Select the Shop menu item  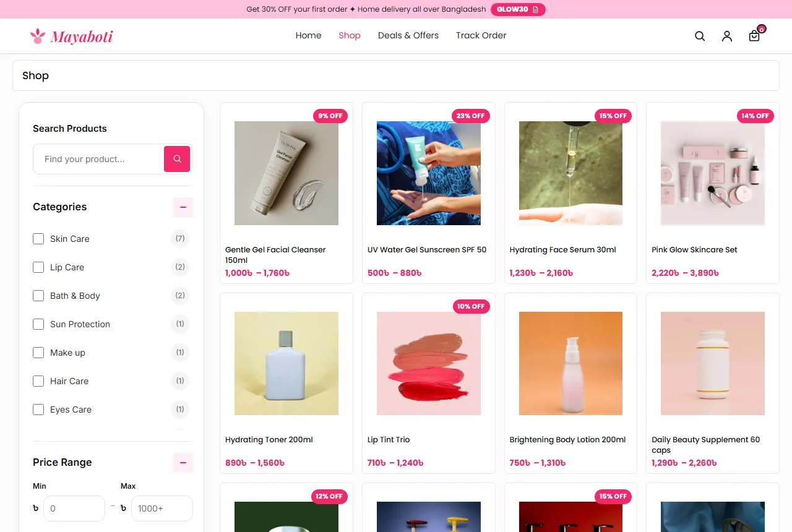point(350,35)
